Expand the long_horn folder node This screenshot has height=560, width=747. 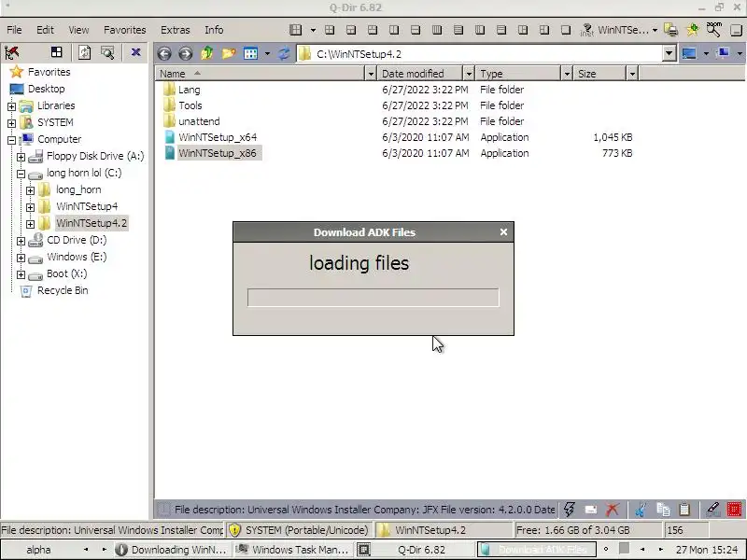[31, 190]
